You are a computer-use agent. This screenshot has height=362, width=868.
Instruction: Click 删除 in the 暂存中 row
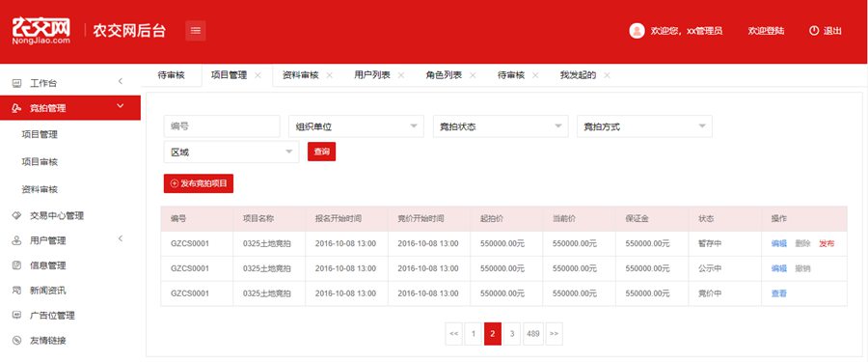(x=802, y=243)
